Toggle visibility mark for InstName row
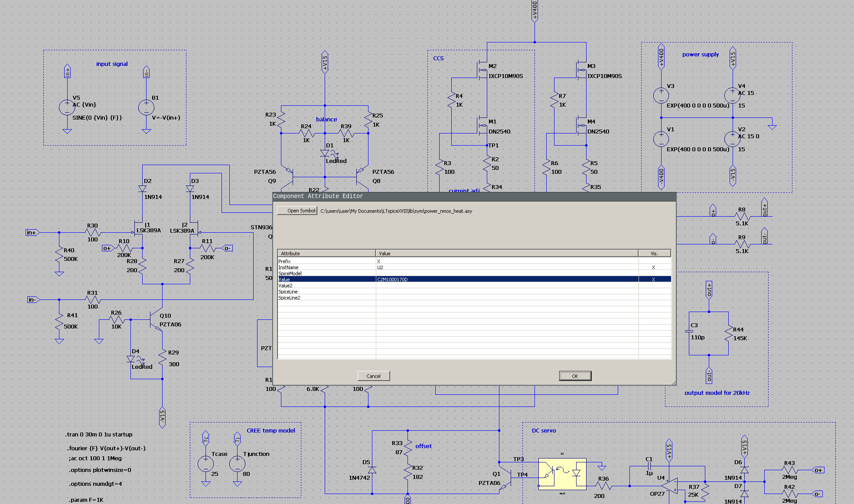 (654, 267)
